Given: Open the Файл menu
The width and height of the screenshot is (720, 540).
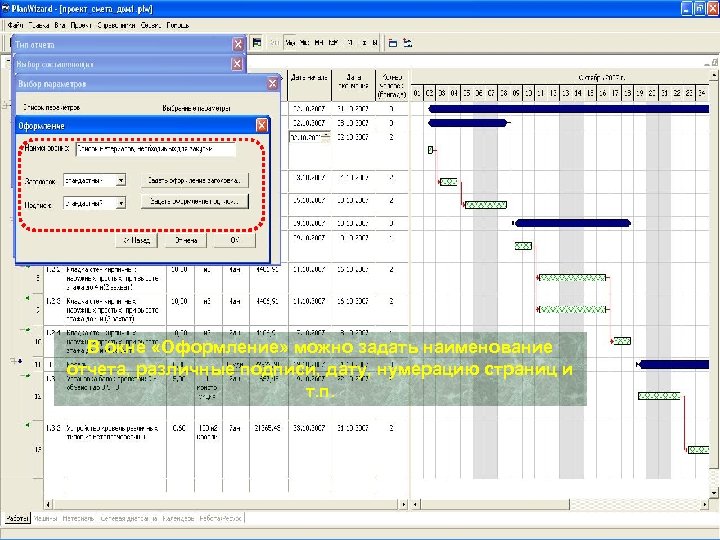Looking at the screenshot, I should [15, 26].
